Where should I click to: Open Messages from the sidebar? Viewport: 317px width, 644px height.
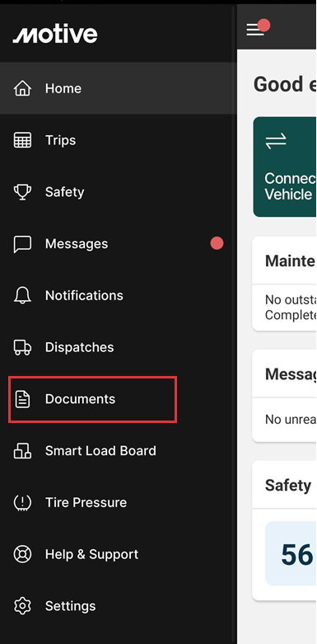coord(118,244)
